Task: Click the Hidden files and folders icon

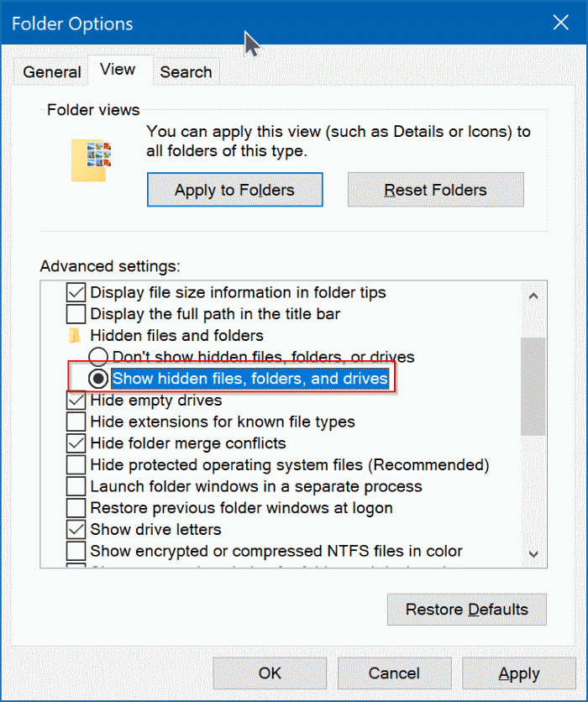Action: (x=74, y=335)
